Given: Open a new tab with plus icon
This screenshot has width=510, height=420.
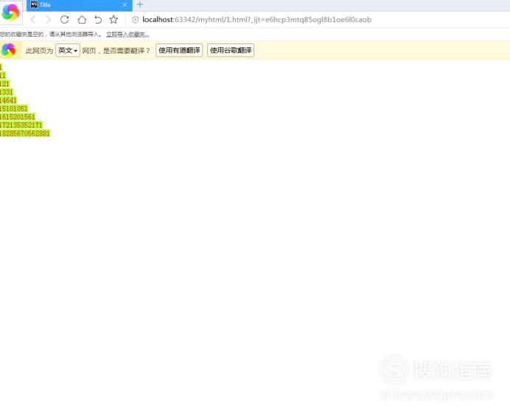Looking at the screenshot, I should click(x=140, y=4).
